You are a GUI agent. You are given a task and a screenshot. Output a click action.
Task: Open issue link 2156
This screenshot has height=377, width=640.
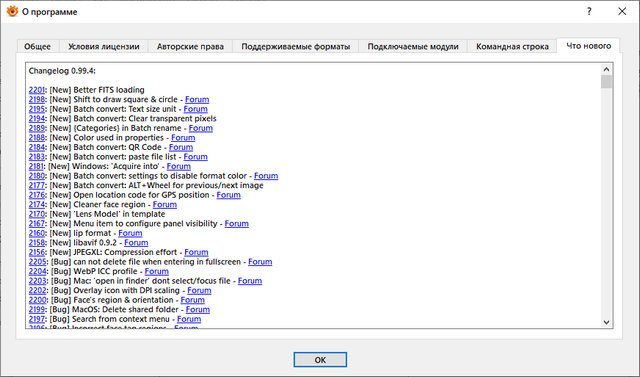[x=37, y=252]
